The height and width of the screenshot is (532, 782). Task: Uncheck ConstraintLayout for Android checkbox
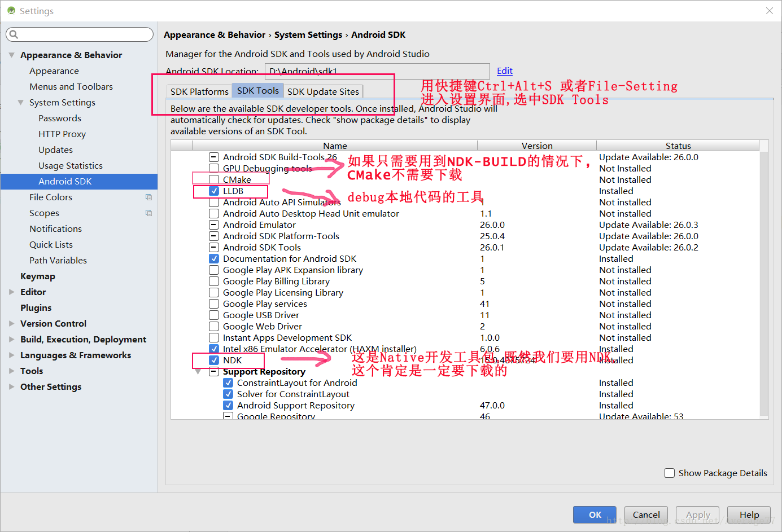(228, 382)
